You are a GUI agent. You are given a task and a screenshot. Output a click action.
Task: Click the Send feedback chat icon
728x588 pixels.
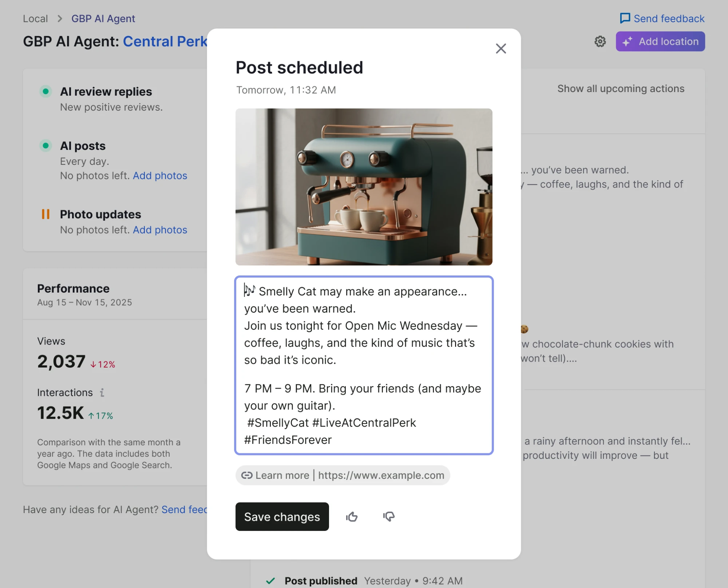[x=625, y=18]
